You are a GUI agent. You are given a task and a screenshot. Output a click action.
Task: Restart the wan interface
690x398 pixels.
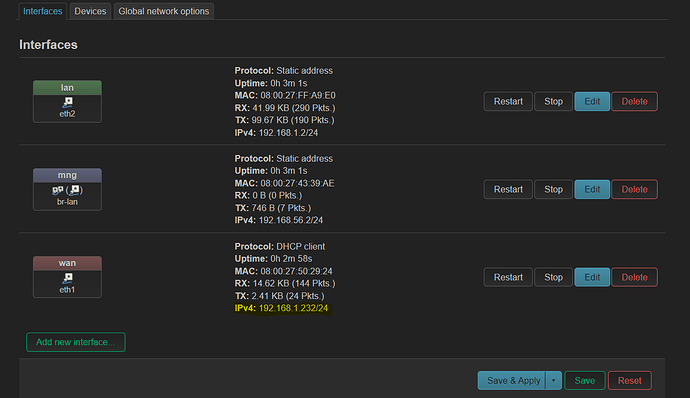[x=508, y=277]
